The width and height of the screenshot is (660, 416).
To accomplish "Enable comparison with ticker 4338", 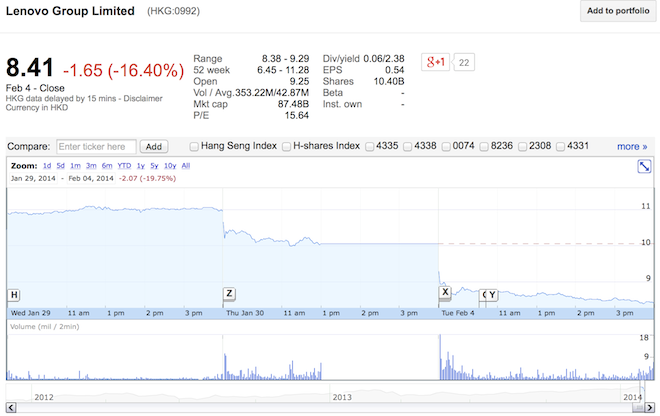I will [407, 147].
